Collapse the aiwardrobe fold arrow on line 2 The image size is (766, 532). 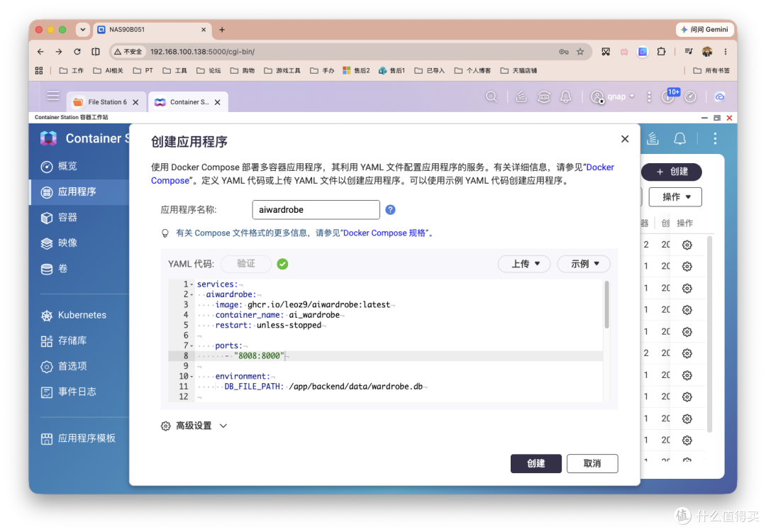point(192,294)
